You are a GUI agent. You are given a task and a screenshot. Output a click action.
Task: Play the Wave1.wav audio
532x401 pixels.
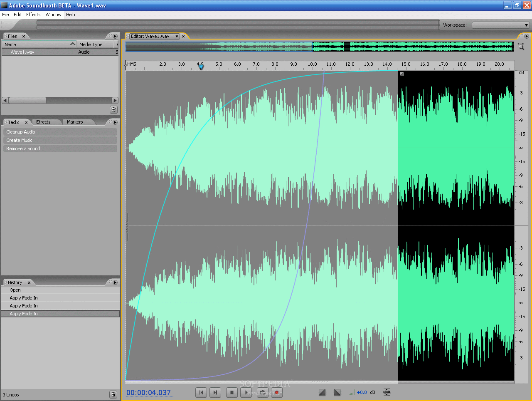(x=246, y=392)
